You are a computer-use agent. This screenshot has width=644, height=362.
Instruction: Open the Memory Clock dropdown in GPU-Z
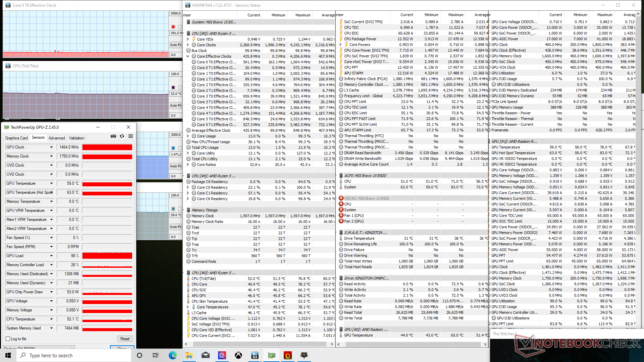tap(51, 156)
